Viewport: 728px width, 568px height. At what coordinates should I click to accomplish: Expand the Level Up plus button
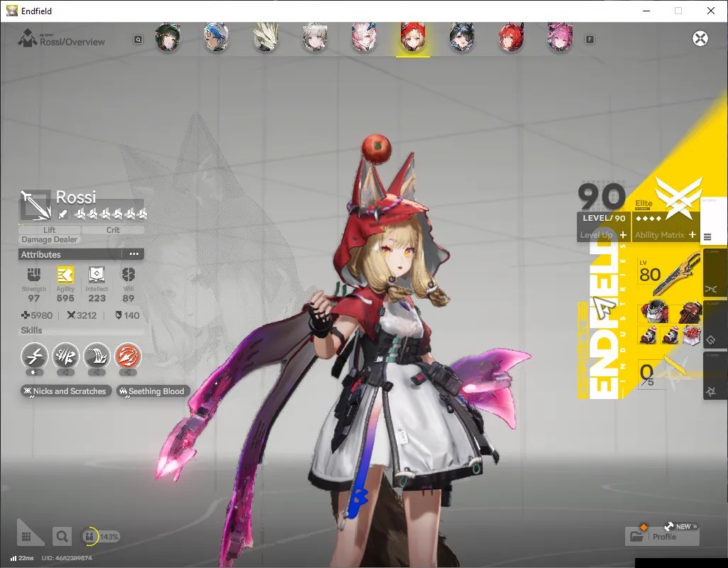(x=623, y=235)
